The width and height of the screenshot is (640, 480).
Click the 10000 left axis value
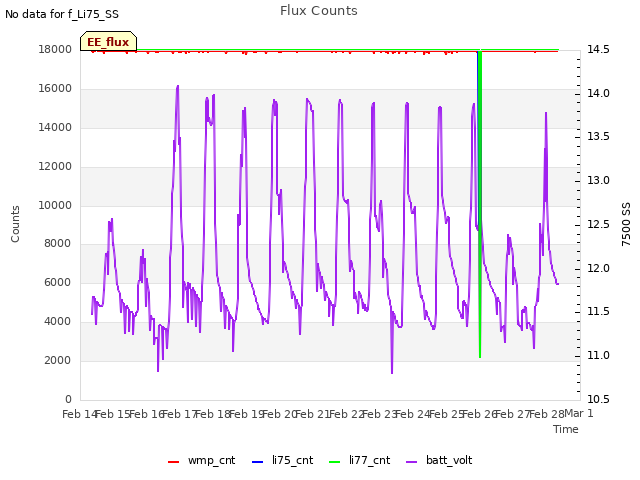pyautogui.click(x=55, y=205)
